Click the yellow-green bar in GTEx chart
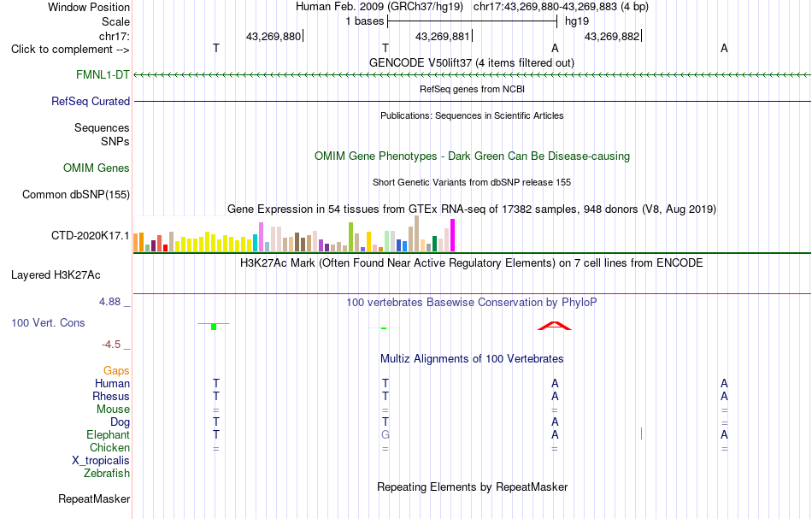The image size is (812, 519). [350, 237]
